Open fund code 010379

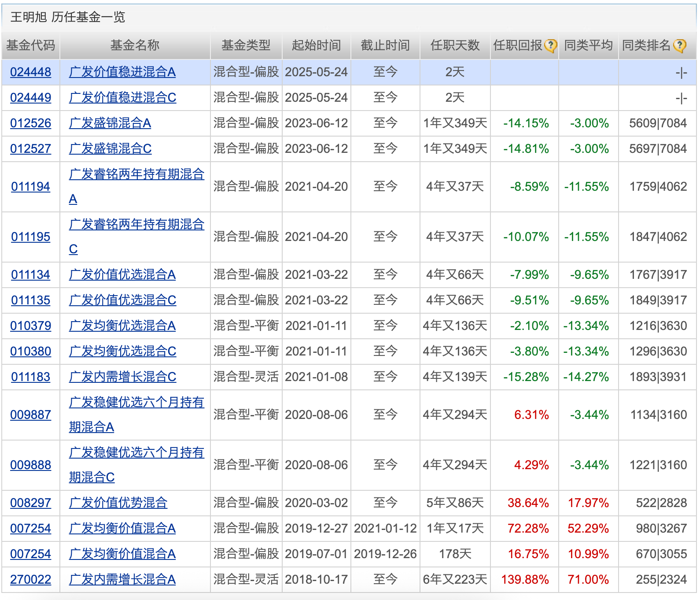point(31,326)
